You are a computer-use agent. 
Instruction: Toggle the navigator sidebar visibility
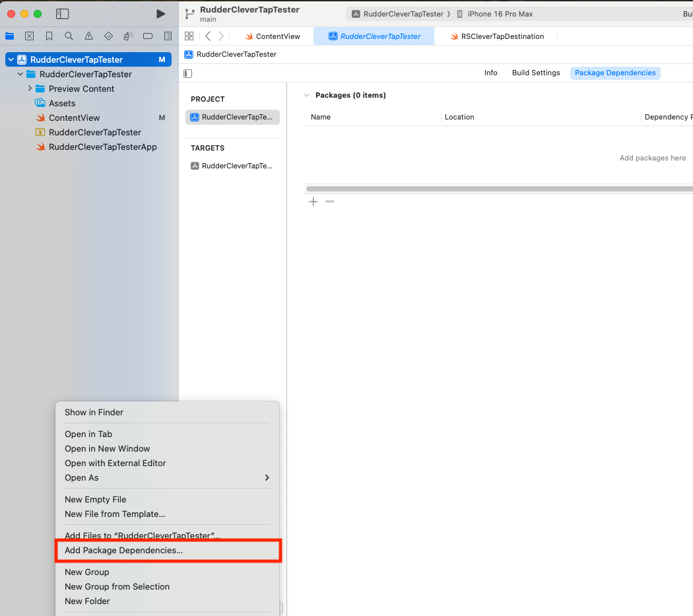[x=62, y=14]
